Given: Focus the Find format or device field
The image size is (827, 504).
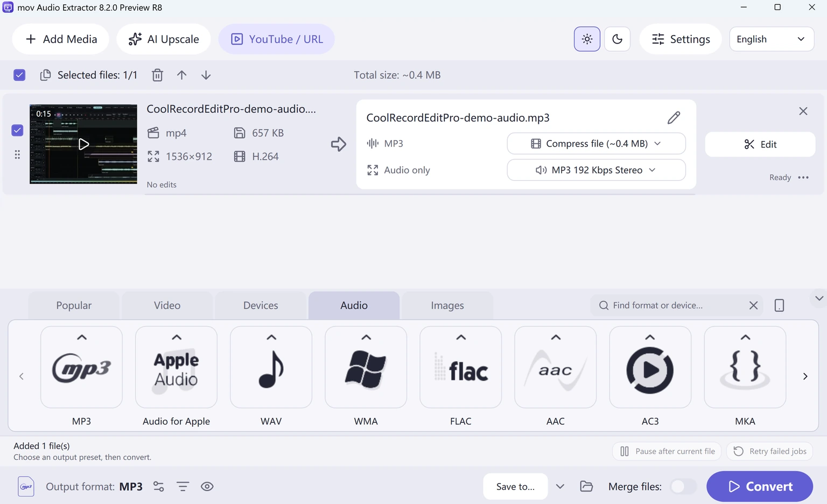Looking at the screenshot, I should (676, 305).
